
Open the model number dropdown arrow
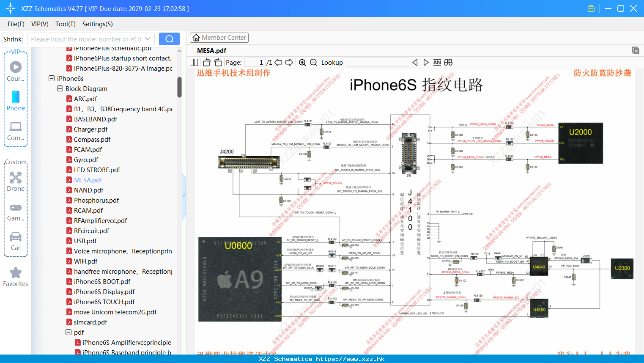[x=148, y=39]
